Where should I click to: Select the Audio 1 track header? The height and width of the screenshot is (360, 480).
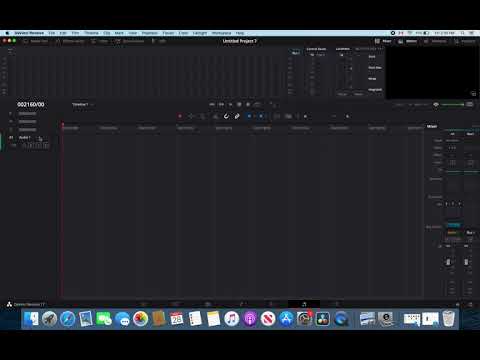29,141
